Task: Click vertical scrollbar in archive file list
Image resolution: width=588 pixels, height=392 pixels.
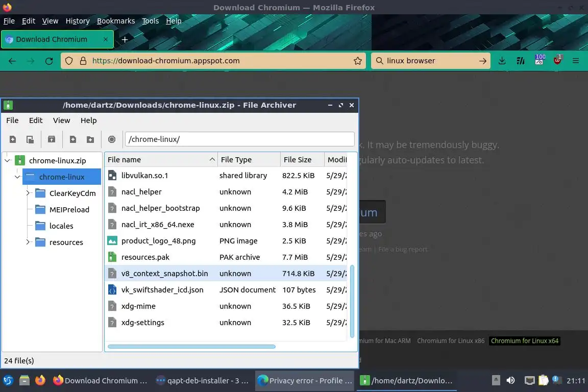Action: point(352,301)
